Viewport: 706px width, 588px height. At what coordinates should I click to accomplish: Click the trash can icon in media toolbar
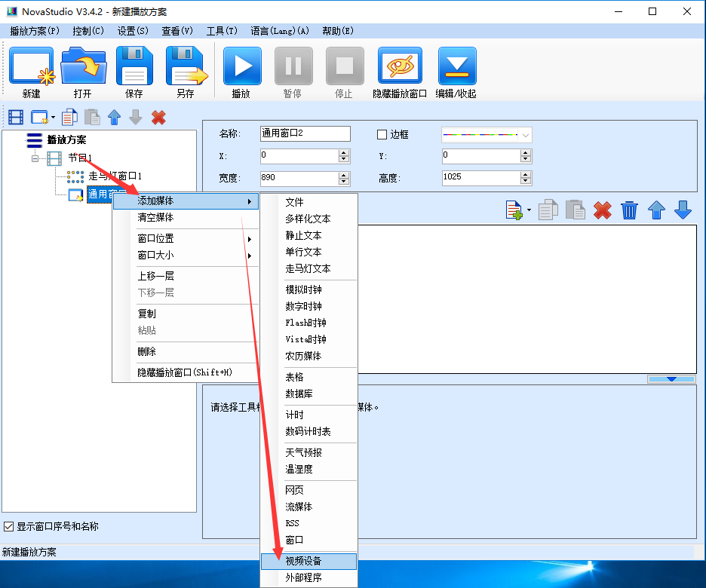pos(629,210)
